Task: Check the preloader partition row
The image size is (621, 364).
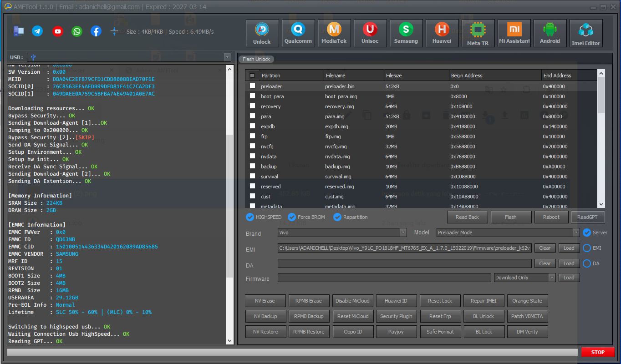Action: pyautogui.click(x=252, y=86)
